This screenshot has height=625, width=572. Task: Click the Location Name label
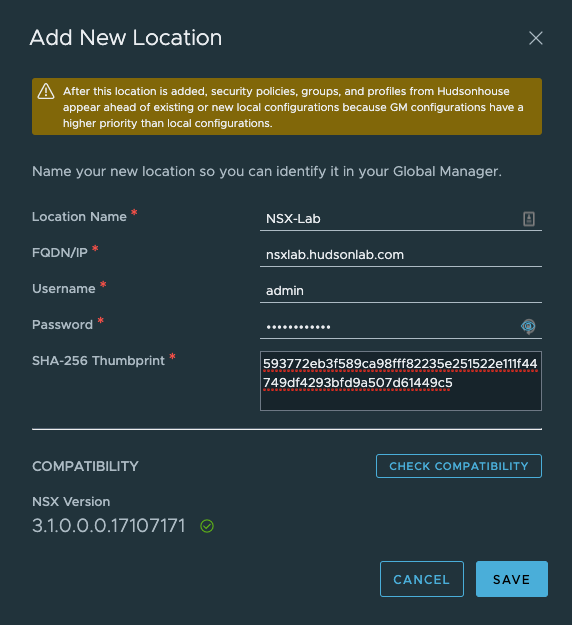(79, 217)
